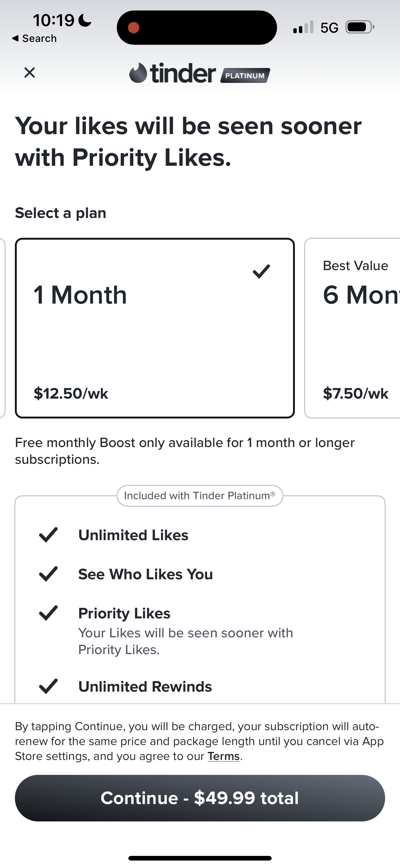Screen dimensions: 400x868
Task: Tap the battery status icon
Action: click(360, 27)
